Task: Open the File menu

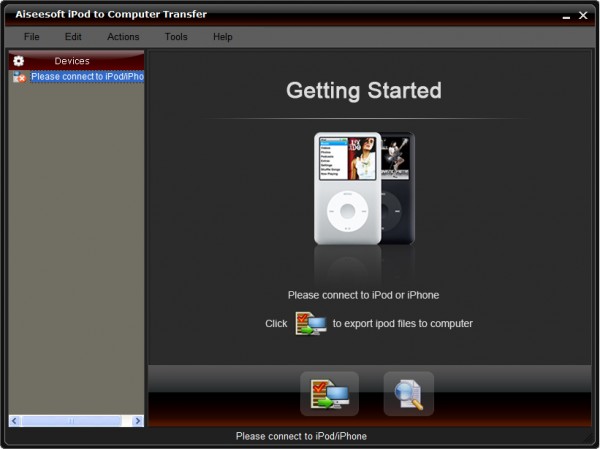Action: click(31, 37)
